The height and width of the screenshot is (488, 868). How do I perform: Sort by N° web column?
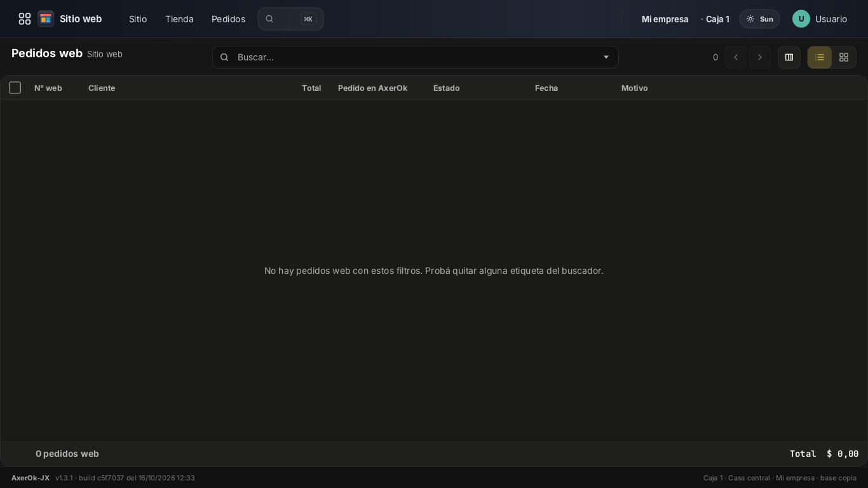(x=48, y=88)
